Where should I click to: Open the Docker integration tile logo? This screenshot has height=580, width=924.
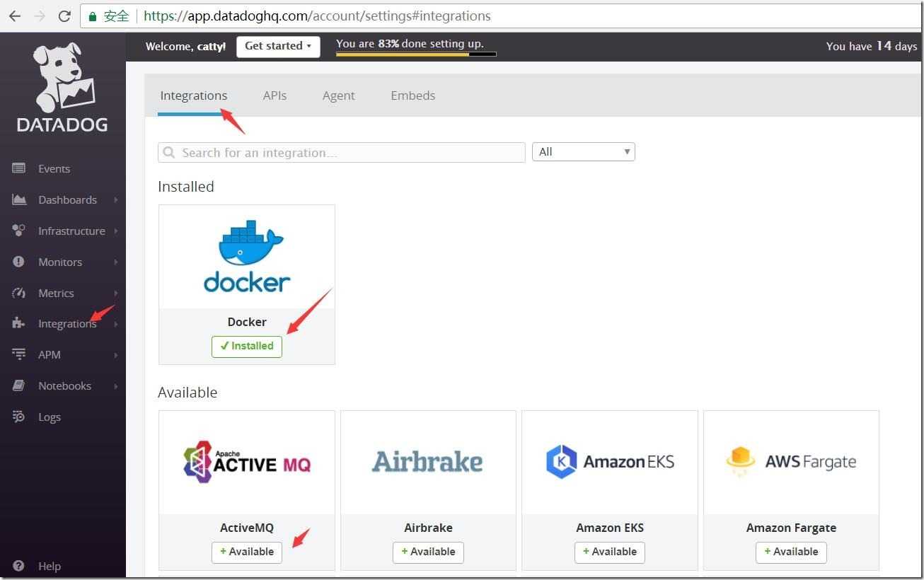pyautogui.click(x=247, y=257)
